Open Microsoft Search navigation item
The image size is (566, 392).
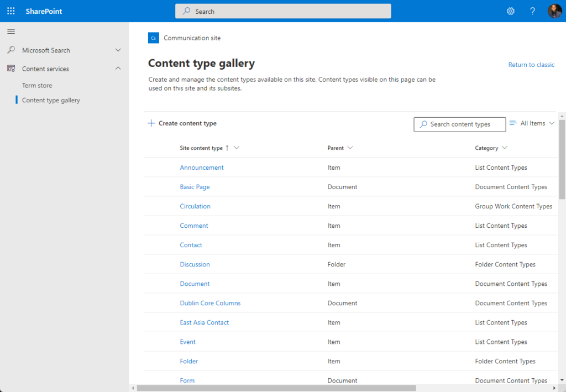click(x=46, y=50)
